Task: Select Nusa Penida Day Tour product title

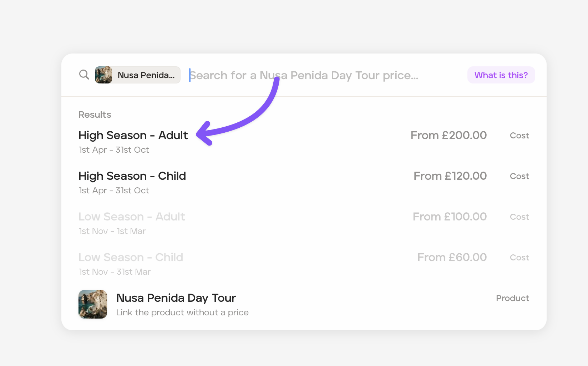Action: 176,298
